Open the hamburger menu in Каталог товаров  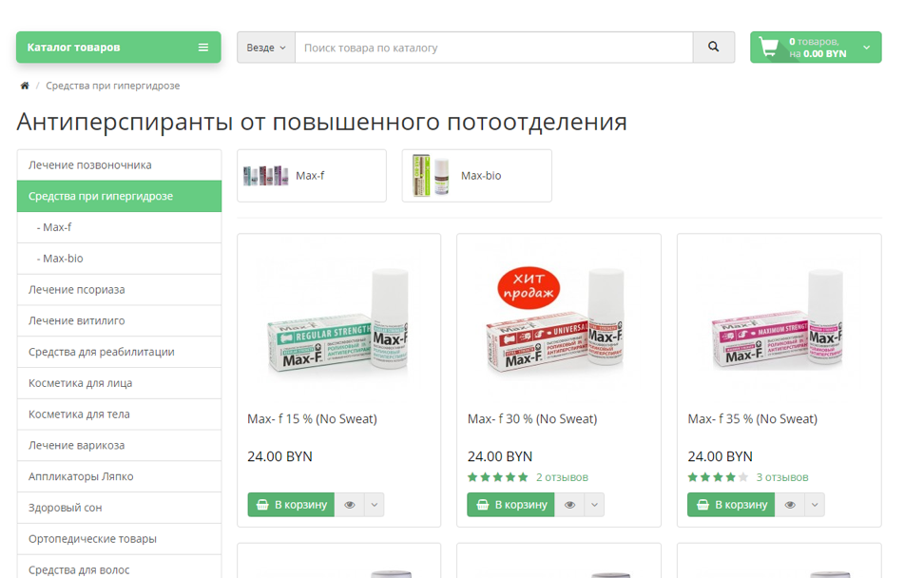pos(203,48)
